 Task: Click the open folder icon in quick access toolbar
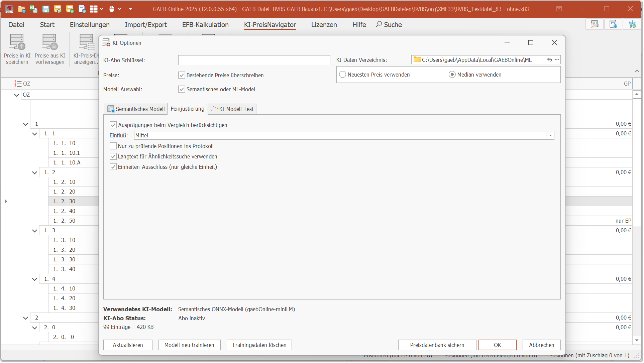pyautogui.click(x=22, y=9)
